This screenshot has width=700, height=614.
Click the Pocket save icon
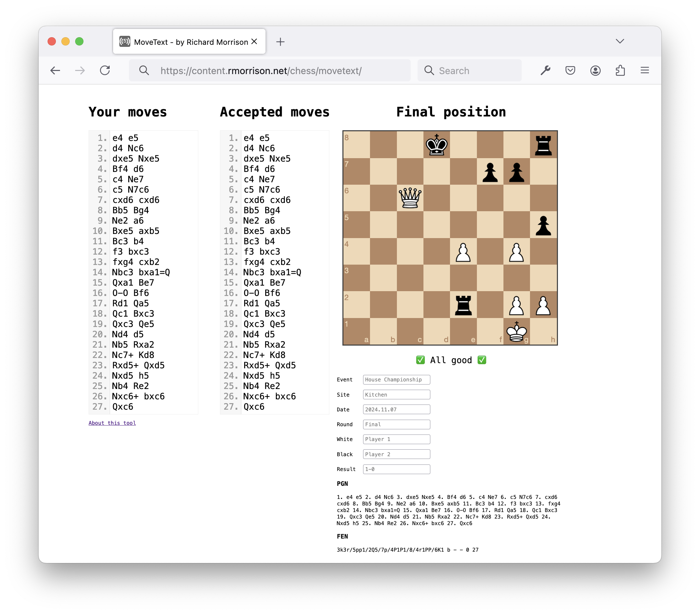coord(570,71)
